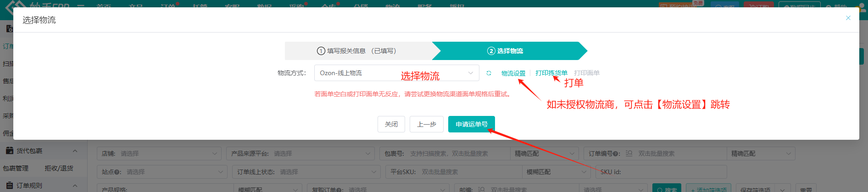Click batch search icon in 订单编号 field
Screen dimensions: 868x192
point(629,154)
